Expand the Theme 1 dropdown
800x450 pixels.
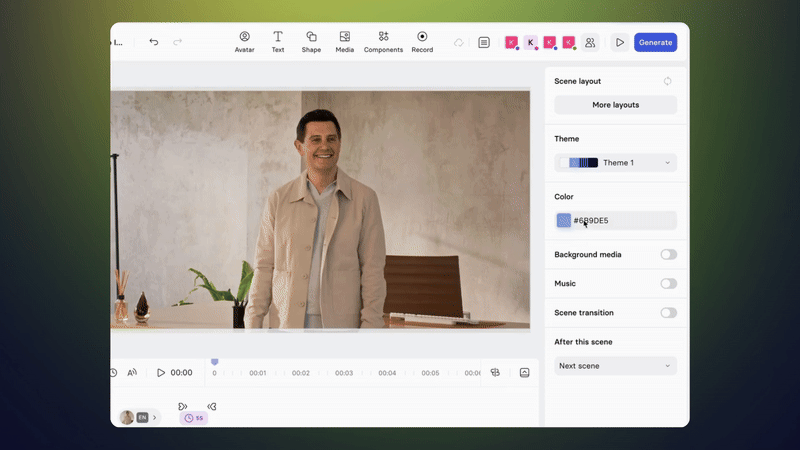pyautogui.click(x=615, y=162)
